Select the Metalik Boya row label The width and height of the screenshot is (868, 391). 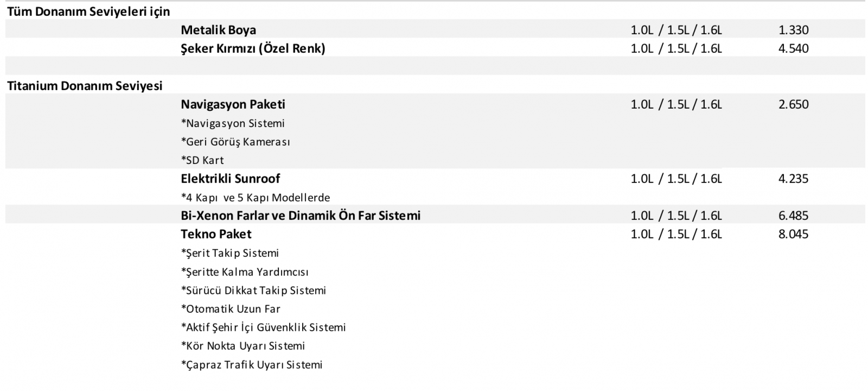pyautogui.click(x=218, y=30)
